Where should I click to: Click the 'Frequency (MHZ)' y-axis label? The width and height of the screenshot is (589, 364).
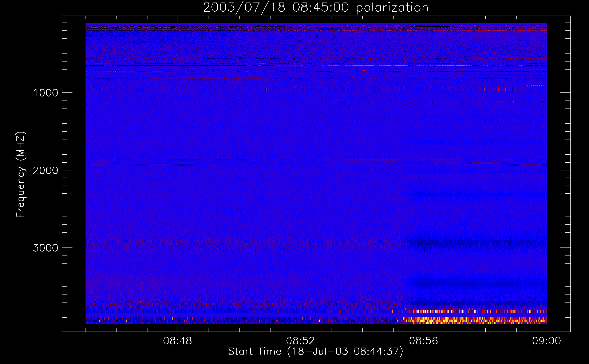point(20,175)
